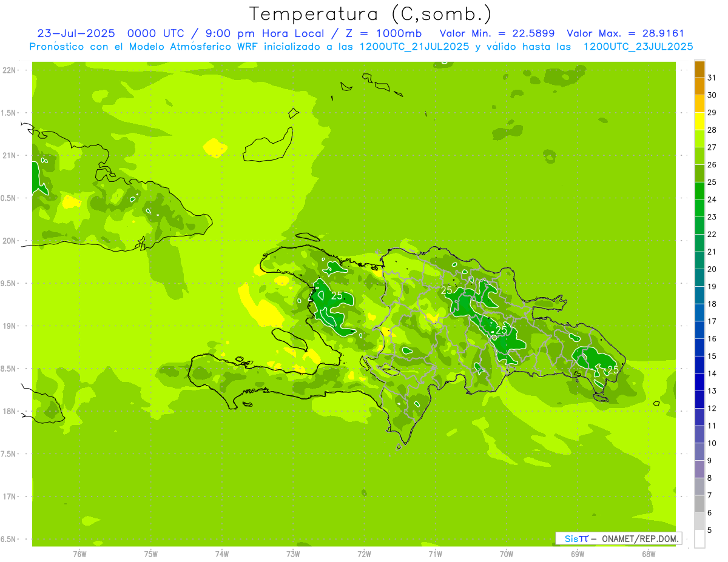Click the blue colorbar swatch between 16 and 17
The width and height of the screenshot is (728, 562).
coord(699,330)
